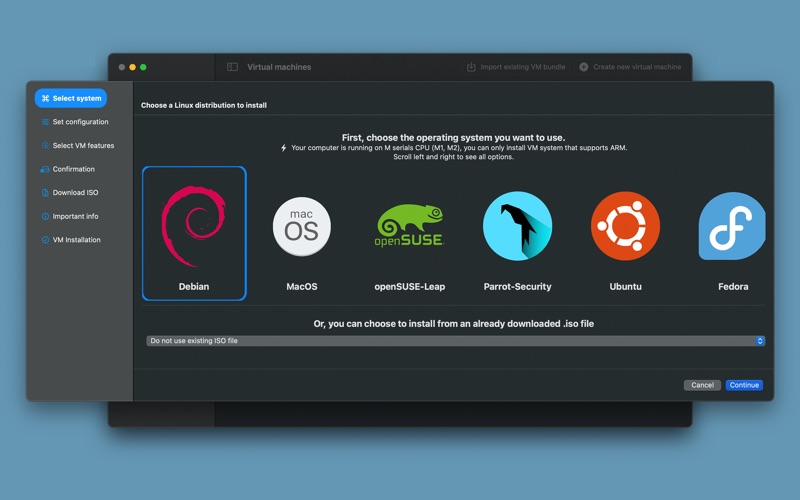The height and width of the screenshot is (500, 800).
Task: Click the Parrot-Security label text
Action: point(517,287)
